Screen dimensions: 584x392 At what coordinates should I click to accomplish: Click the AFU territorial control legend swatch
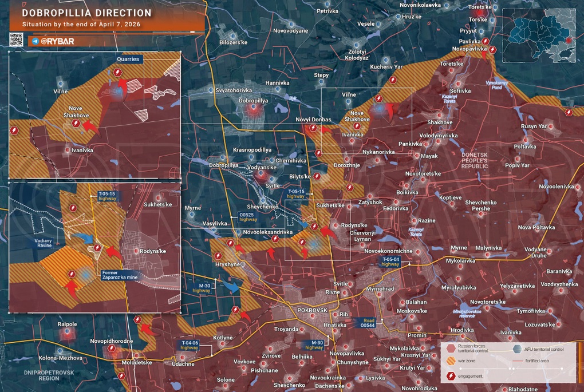point(518,349)
